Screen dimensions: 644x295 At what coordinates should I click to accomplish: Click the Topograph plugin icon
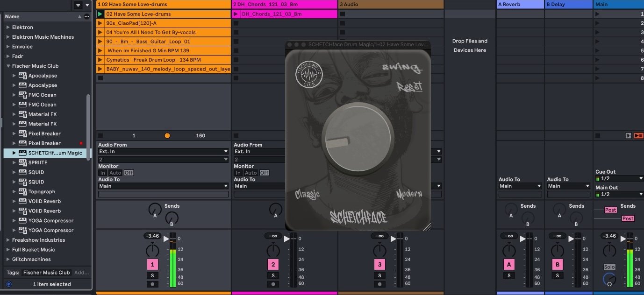point(22,191)
